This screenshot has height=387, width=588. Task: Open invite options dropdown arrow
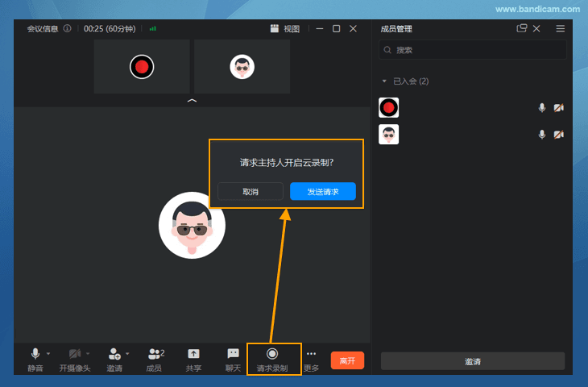pyautogui.click(x=127, y=354)
